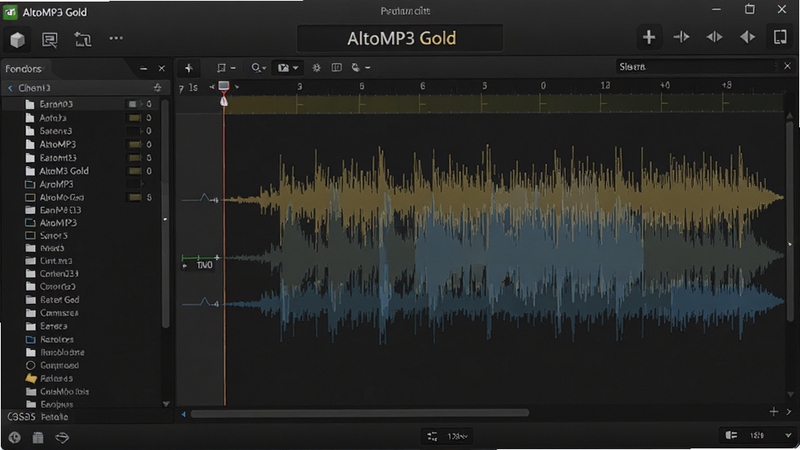Click the sparkle add button above timeline
800x450 pixels.
[189, 68]
